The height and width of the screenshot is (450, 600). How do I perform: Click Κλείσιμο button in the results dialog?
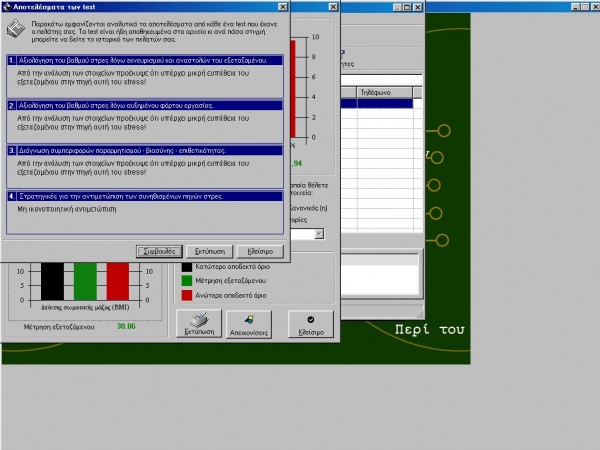tap(260, 251)
